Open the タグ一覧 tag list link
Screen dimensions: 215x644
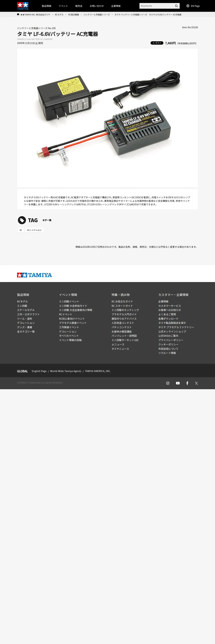coord(47,220)
